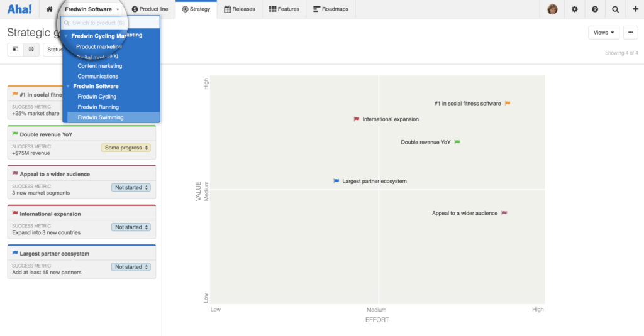Collapse the Fredwin Software tree group
This screenshot has width=644, height=336.
click(68, 86)
